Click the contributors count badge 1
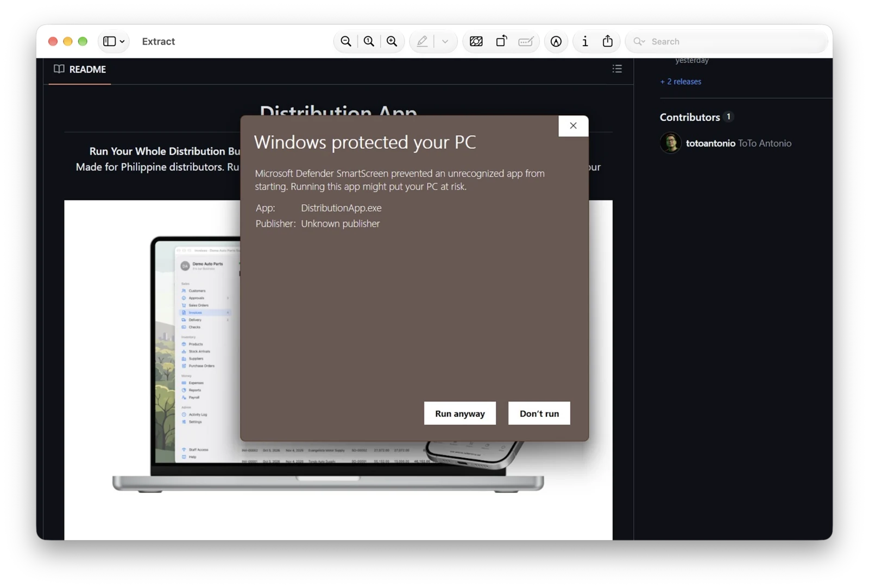 [x=728, y=117]
